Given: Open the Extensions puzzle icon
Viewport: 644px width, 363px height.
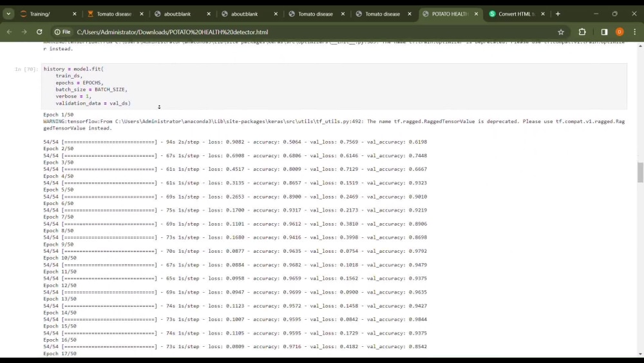Looking at the screenshot, I should 582,32.
